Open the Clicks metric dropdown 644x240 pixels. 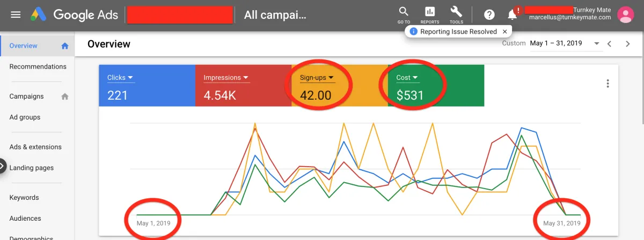click(x=120, y=78)
